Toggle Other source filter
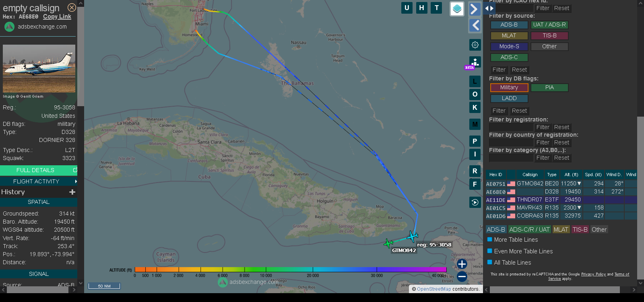This screenshot has height=302, width=644. [x=549, y=47]
